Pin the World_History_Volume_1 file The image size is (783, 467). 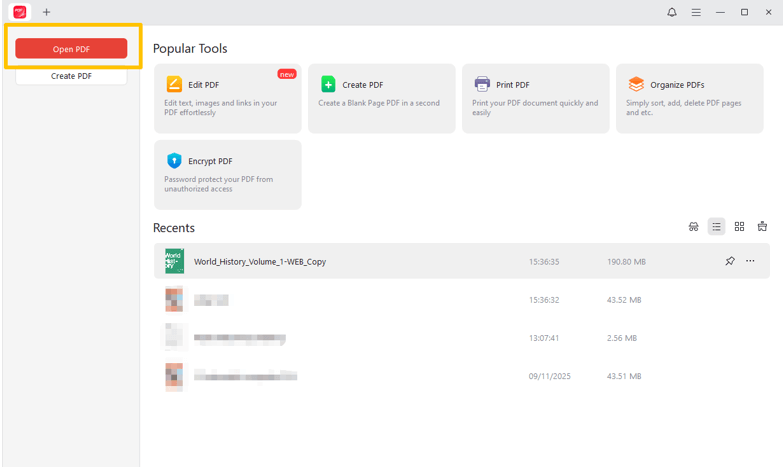coord(730,261)
